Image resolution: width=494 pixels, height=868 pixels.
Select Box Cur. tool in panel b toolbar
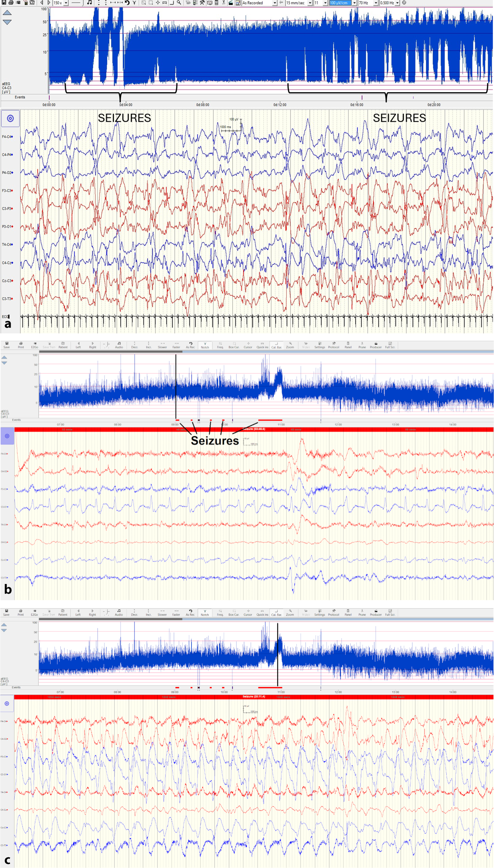234,345
